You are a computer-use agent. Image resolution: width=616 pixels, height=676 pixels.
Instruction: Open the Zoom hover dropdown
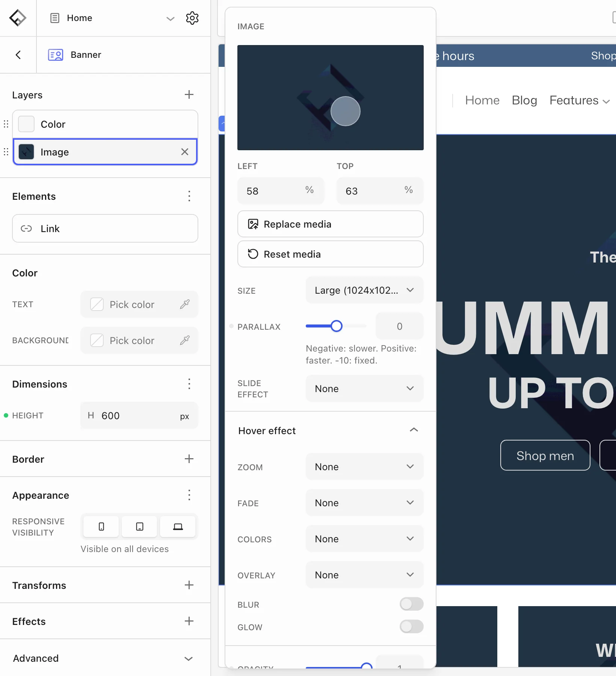(364, 466)
